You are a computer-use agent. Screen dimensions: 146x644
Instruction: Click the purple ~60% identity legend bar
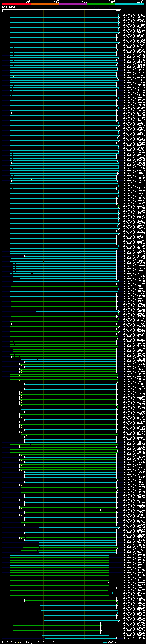(73, 4)
